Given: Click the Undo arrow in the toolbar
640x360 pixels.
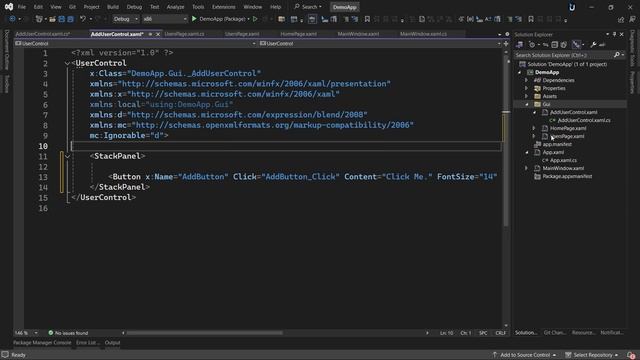Looking at the screenshot, I should [83, 19].
